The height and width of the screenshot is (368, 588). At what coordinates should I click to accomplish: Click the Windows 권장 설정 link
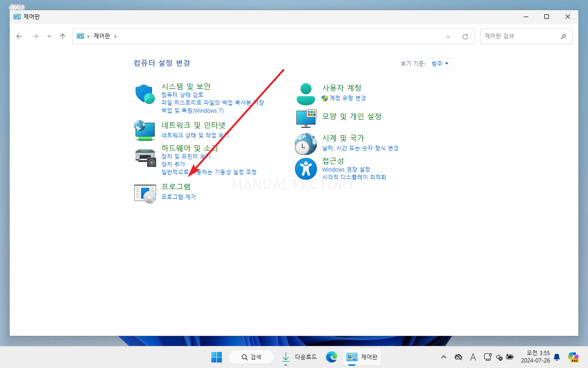[x=346, y=169]
